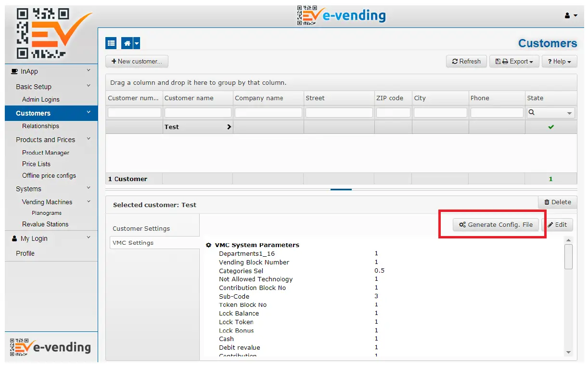Viewport: 588px width, 368px height.
Task: Open the user account menu icon
Action: (x=571, y=16)
